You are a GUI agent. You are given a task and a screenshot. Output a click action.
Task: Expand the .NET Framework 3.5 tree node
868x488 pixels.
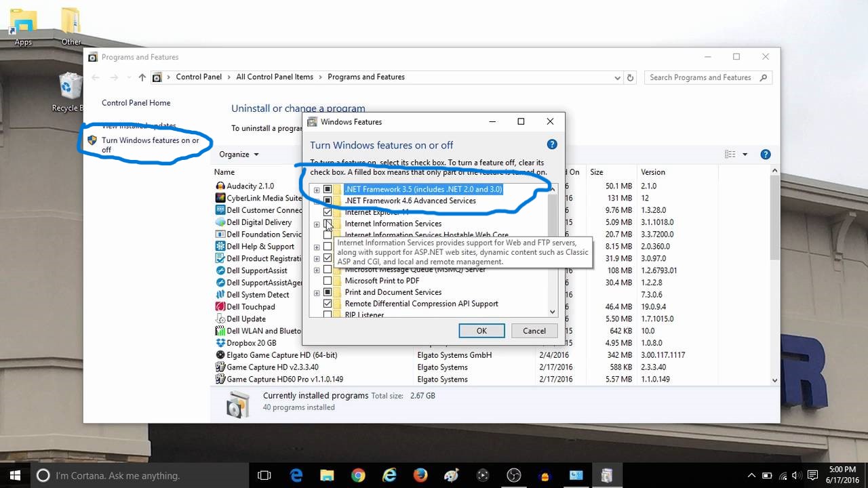pyautogui.click(x=316, y=190)
